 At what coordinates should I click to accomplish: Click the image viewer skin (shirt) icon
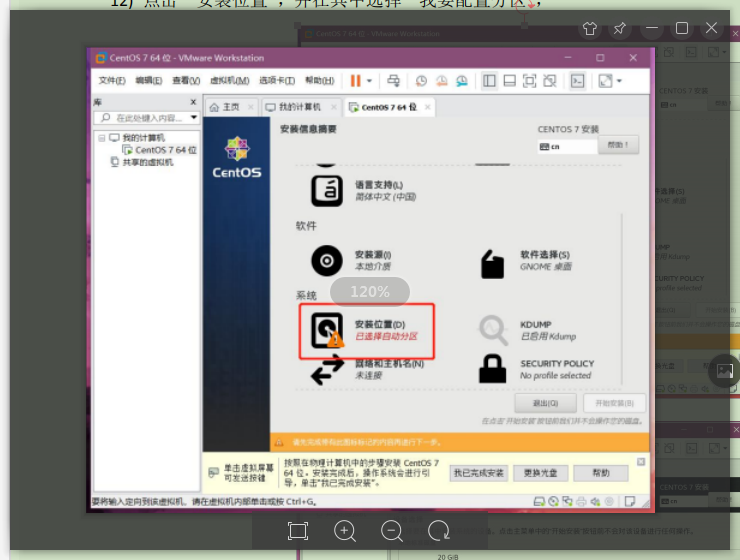tap(589, 29)
